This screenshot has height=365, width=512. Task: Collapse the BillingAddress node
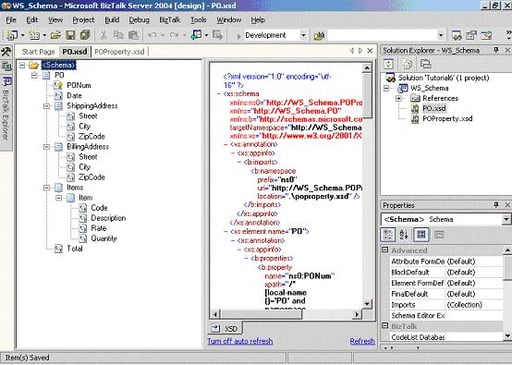[47, 147]
